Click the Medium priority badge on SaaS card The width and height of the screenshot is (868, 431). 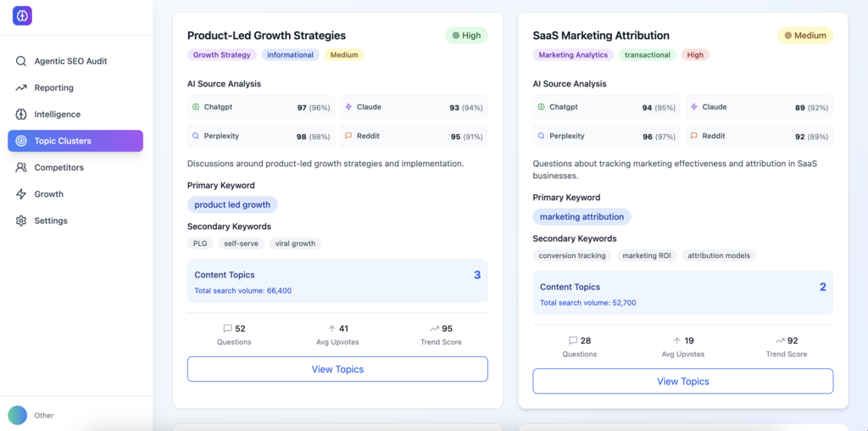point(805,36)
